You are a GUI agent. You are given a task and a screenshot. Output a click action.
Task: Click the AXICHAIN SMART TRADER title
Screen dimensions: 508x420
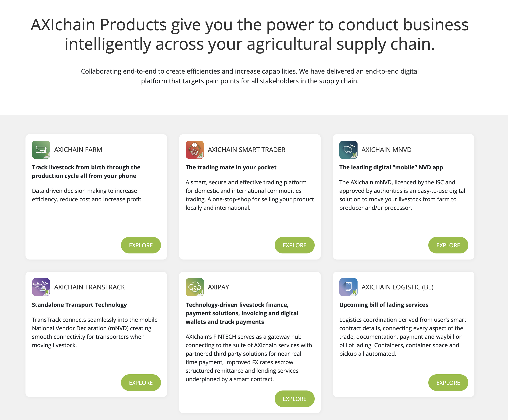click(247, 150)
